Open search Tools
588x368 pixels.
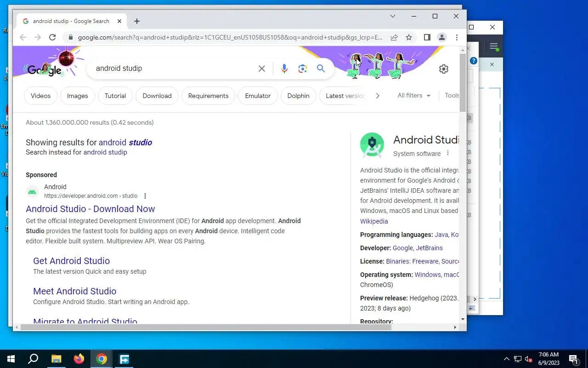452,95
